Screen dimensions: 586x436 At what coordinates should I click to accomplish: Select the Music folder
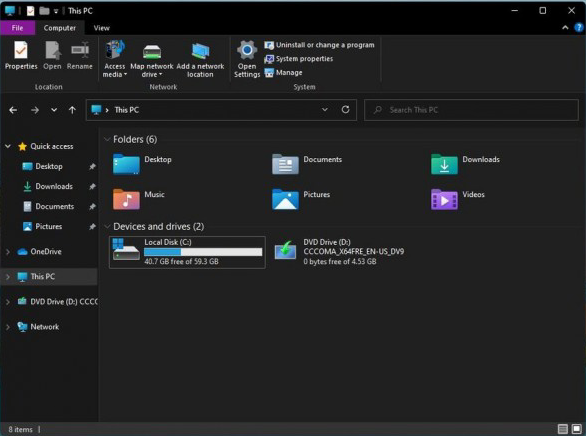click(x=138, y=199)
